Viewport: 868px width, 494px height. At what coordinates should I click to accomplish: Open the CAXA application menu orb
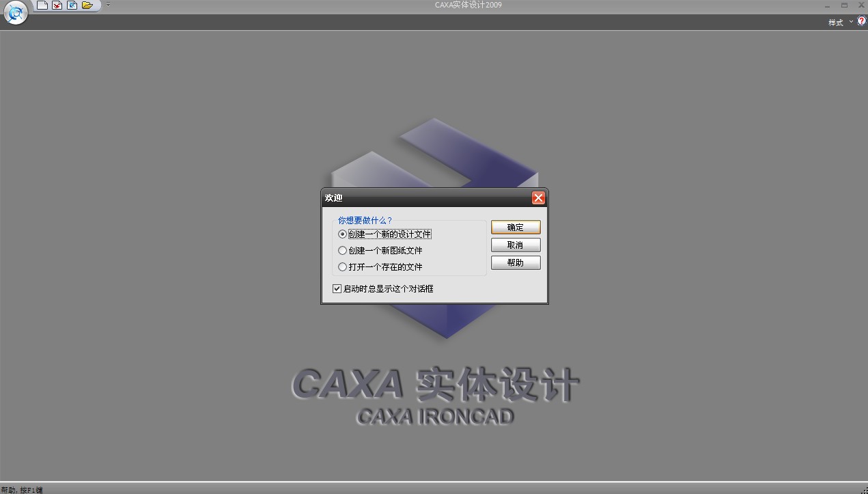15,12
